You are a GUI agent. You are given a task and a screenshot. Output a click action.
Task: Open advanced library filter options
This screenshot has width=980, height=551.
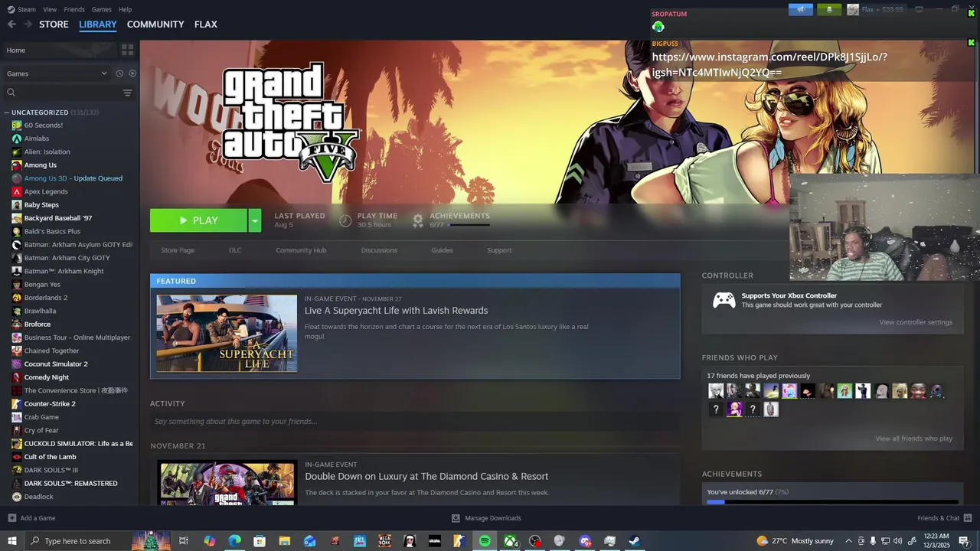click(x=127, y=93)
